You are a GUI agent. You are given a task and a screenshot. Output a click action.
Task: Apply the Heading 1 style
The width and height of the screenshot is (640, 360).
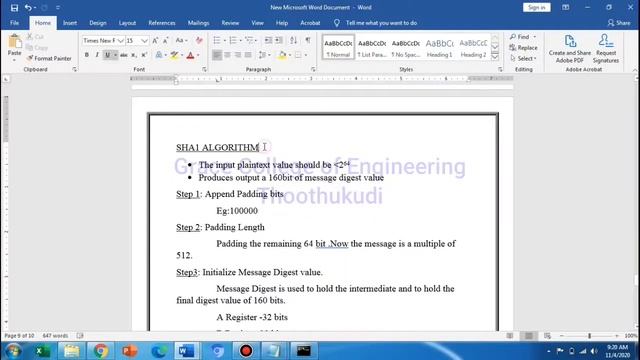[x=439, y=47]
